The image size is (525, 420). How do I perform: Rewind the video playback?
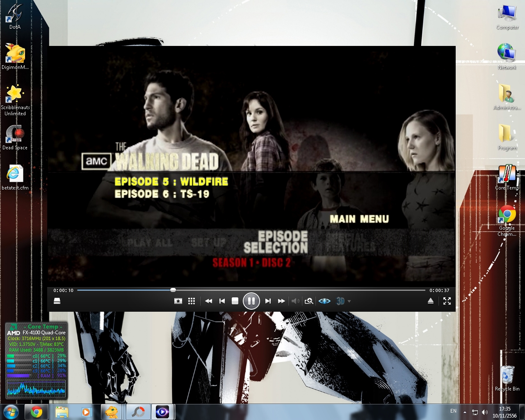point(208,301)
